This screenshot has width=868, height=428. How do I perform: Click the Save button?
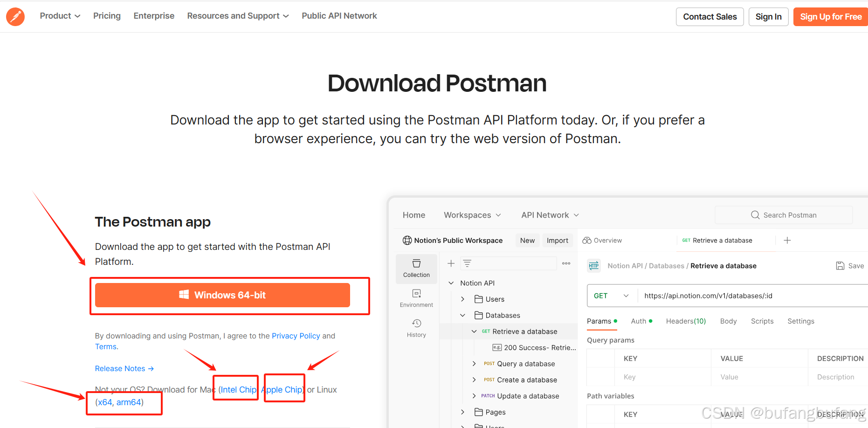coord(850,266)
